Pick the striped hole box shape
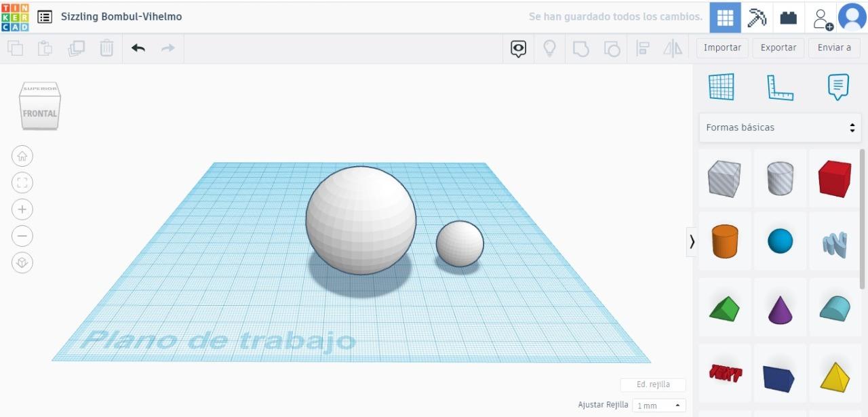The image size is (868, 417). [724, 179]
